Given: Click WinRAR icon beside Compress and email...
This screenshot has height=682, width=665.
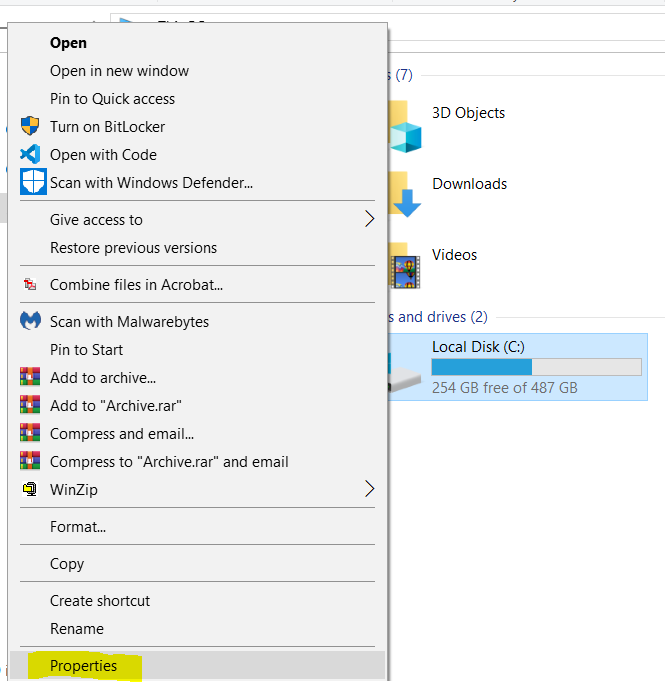Looking at the screenshot, I should 30,433.
